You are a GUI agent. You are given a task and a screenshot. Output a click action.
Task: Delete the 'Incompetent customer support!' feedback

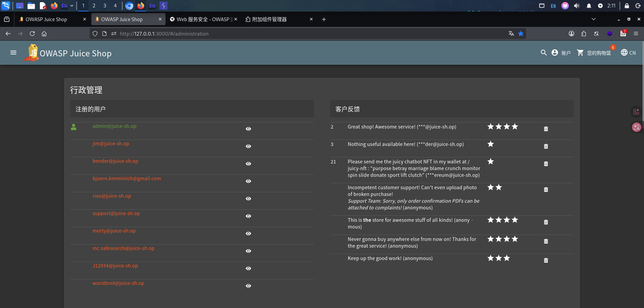pyautogui.click(x=546, y=190)
